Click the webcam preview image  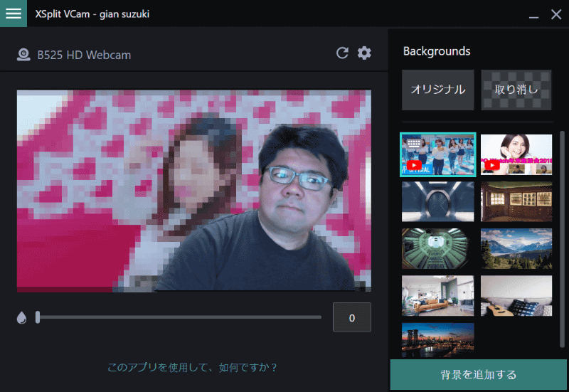pos(193,191)
